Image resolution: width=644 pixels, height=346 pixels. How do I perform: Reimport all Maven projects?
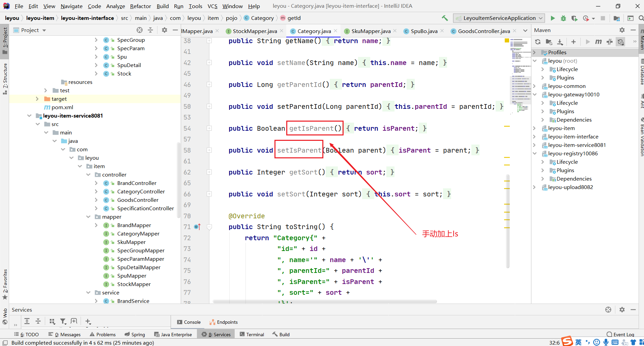538,42
